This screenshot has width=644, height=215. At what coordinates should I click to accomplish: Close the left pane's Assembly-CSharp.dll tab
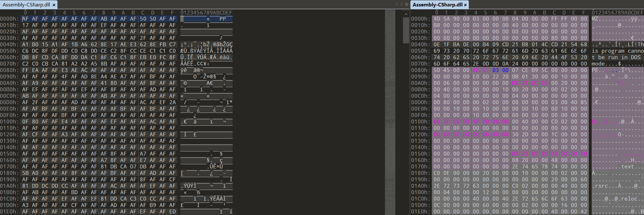(x=54, y=5)
